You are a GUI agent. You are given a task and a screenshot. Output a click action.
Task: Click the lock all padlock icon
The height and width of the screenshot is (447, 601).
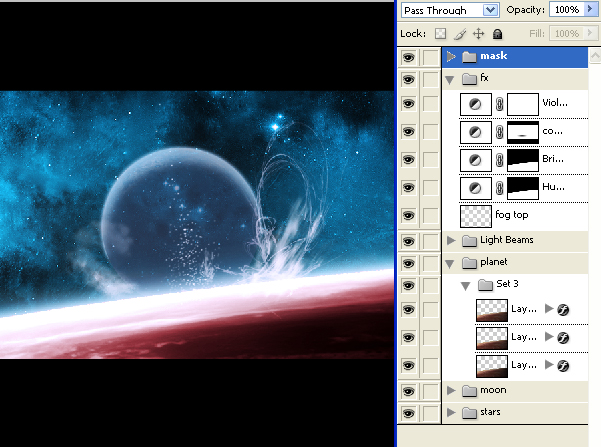(x=497, y=34)
